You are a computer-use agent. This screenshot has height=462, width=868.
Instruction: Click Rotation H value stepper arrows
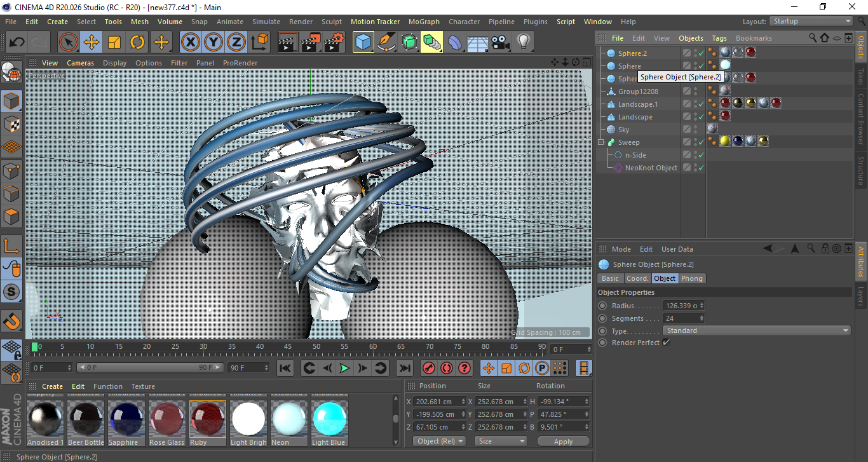coord(587,402)
